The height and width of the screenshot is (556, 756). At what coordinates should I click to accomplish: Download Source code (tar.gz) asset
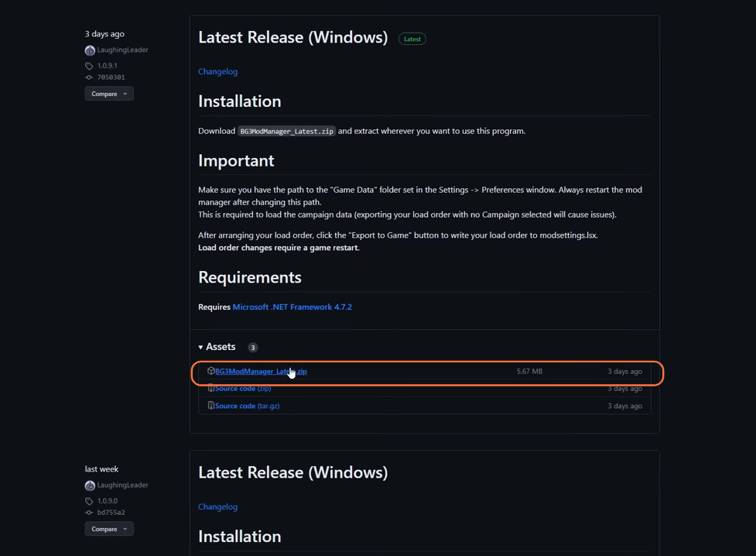point(248,406)
